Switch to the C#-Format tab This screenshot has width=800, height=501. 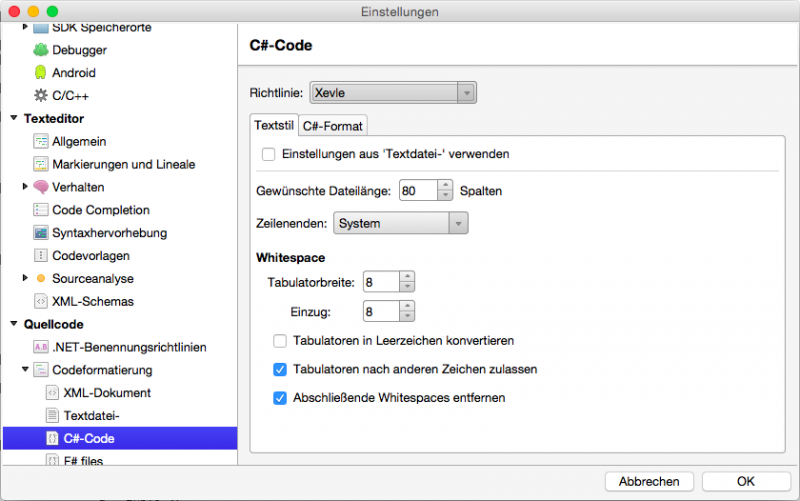coord(333,126)
